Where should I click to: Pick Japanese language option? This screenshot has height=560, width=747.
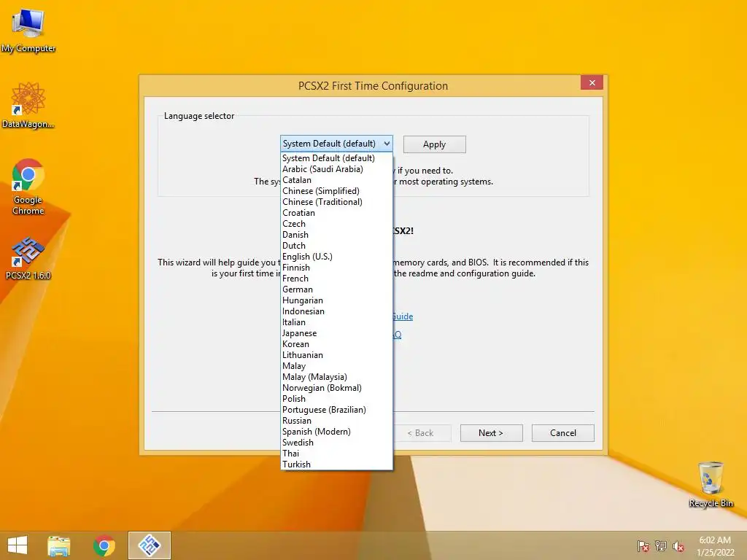336,333
